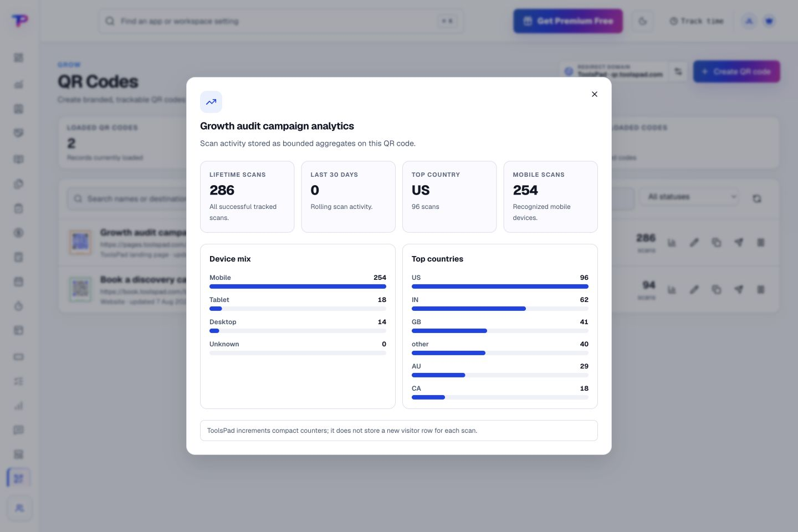Click the Top Country value US
Viewport: 798px width, 532px height.
point(421,190)
